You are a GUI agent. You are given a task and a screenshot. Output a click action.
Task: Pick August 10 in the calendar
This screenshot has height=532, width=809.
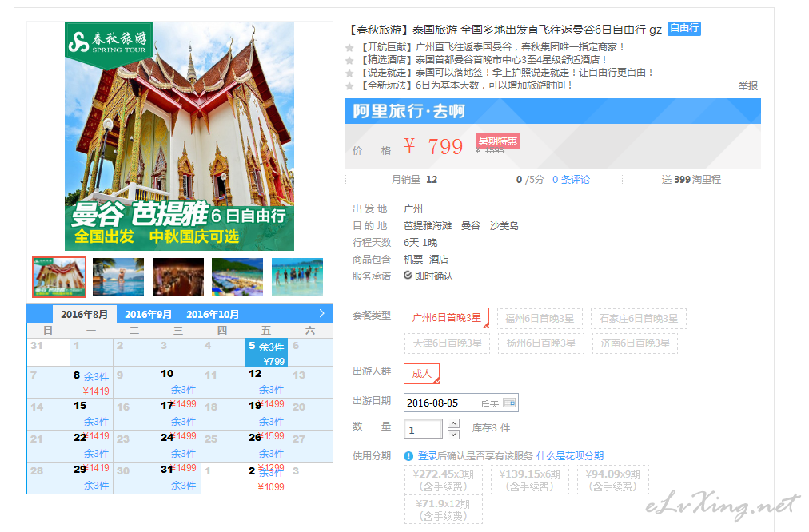tap(178, 382)
